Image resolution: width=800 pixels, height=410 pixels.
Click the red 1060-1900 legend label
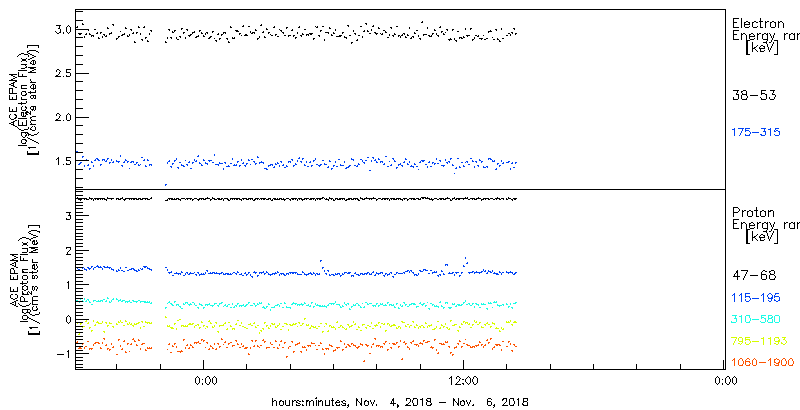click(x=763, y=363)
